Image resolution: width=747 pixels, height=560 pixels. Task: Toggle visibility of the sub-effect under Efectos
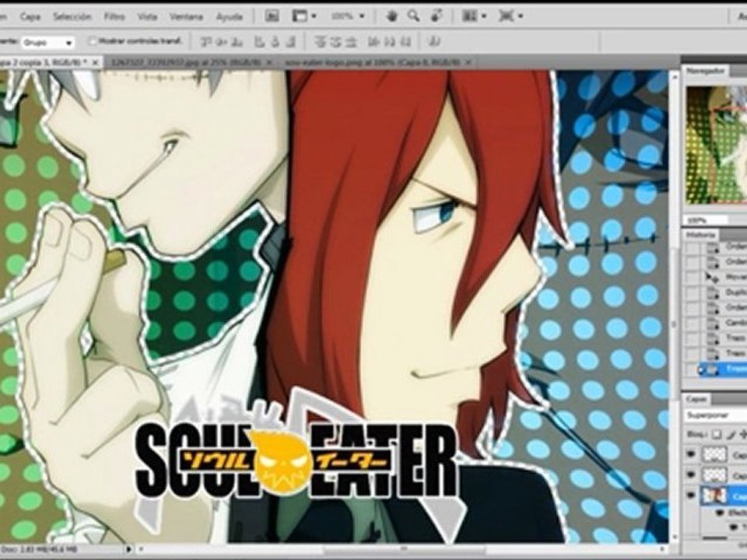(x=733, y=527)
